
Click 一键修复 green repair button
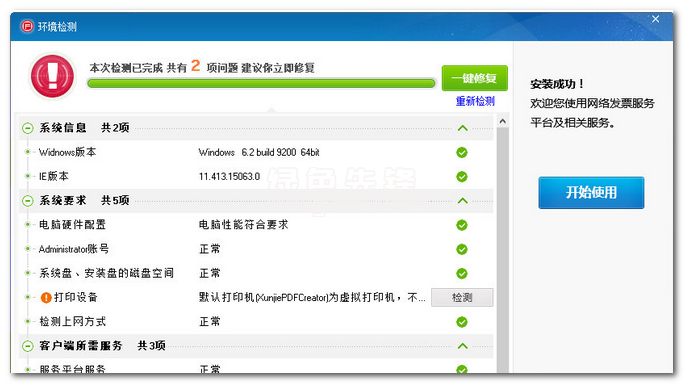click(x=475, y=78)
